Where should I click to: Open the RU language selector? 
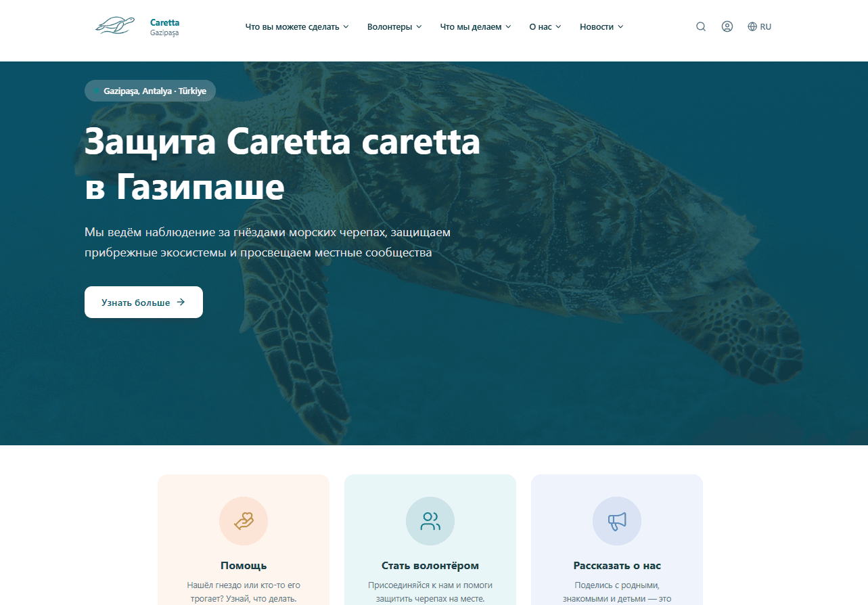click(x=760, y=27)
